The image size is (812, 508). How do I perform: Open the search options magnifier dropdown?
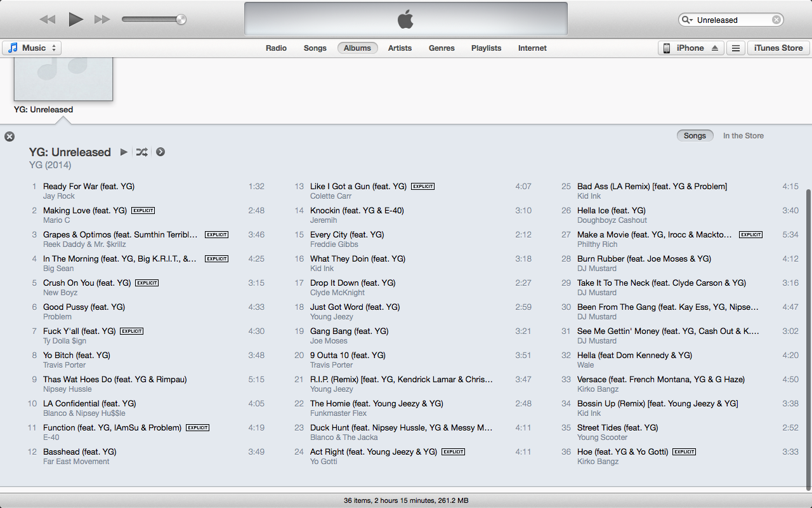(x=687, y=20)
